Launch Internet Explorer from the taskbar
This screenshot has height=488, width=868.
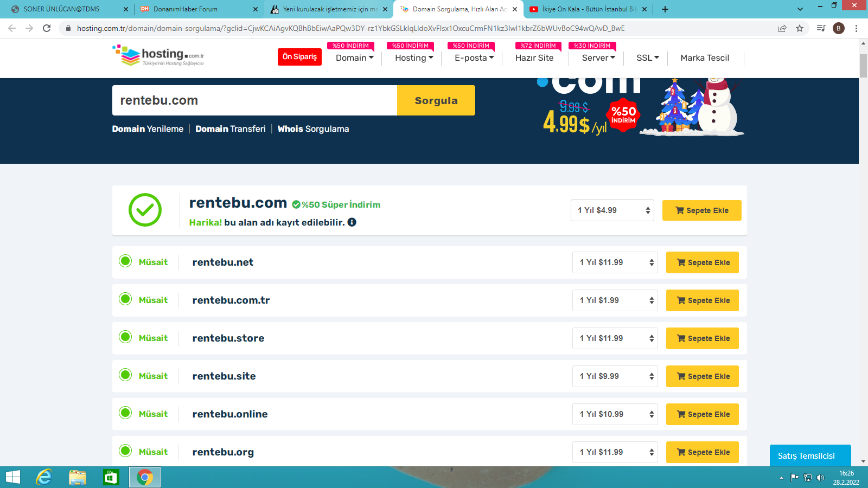44,477
